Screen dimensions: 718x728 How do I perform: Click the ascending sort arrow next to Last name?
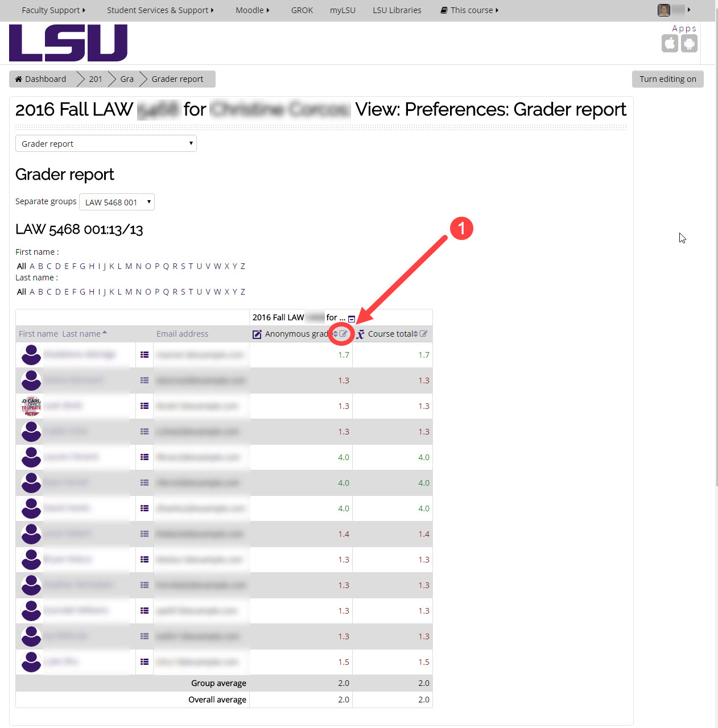pyautogui.click(x=105, y=333)
